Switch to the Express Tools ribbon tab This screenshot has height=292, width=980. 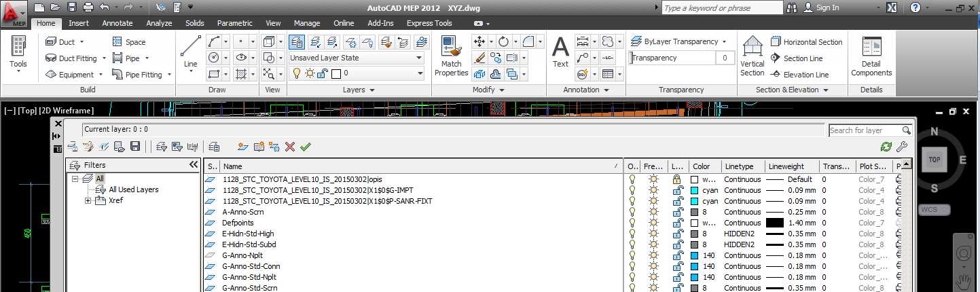tap(429, 23)
